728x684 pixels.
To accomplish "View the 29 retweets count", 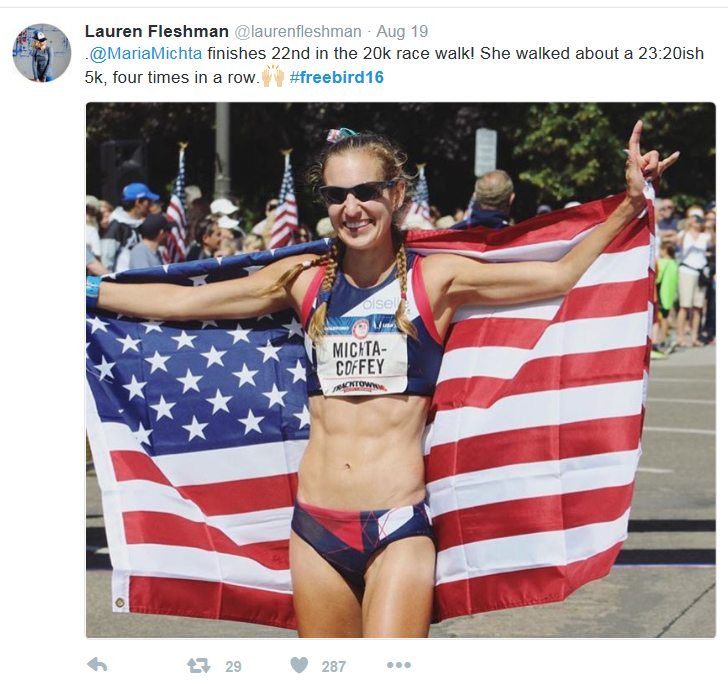I will click(233, 666).
